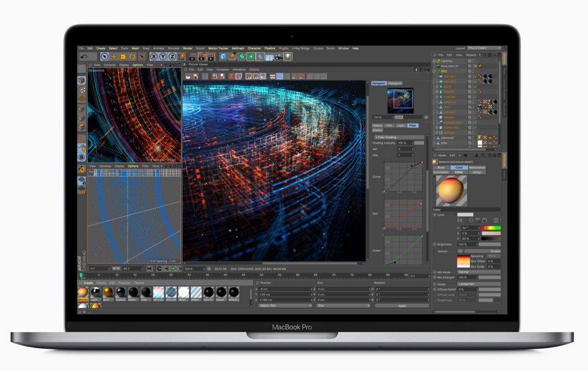Click the Go to Start timeline button
The width and height of the screenshot is (588, 371).
tap(149, 269)
